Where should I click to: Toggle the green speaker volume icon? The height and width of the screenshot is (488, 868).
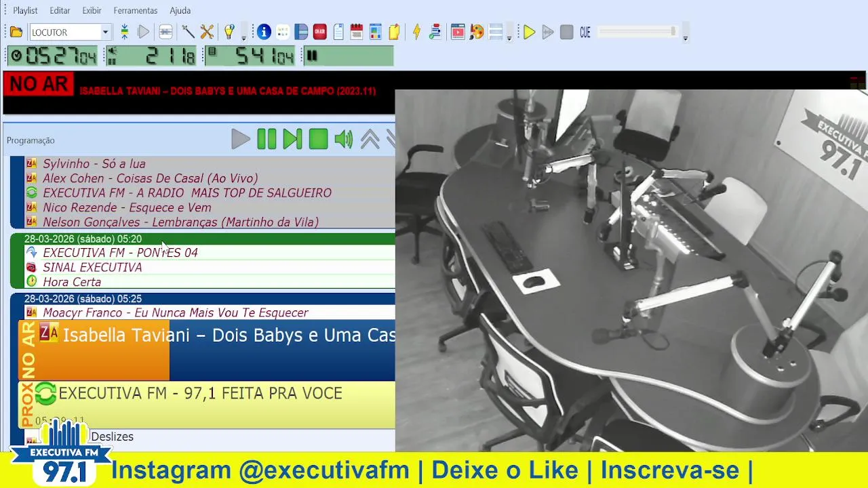[x=344, y=139]
